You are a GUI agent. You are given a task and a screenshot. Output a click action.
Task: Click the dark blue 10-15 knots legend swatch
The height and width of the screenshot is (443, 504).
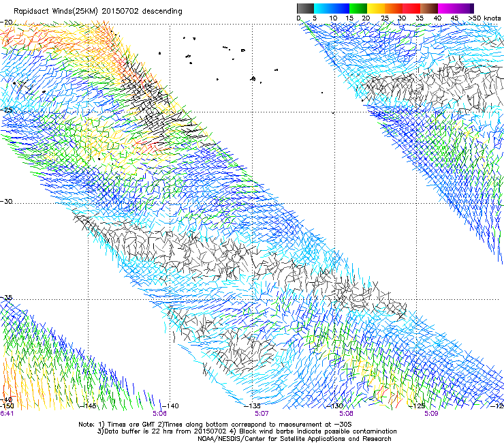pyautogui.click(x=341, y=8)
